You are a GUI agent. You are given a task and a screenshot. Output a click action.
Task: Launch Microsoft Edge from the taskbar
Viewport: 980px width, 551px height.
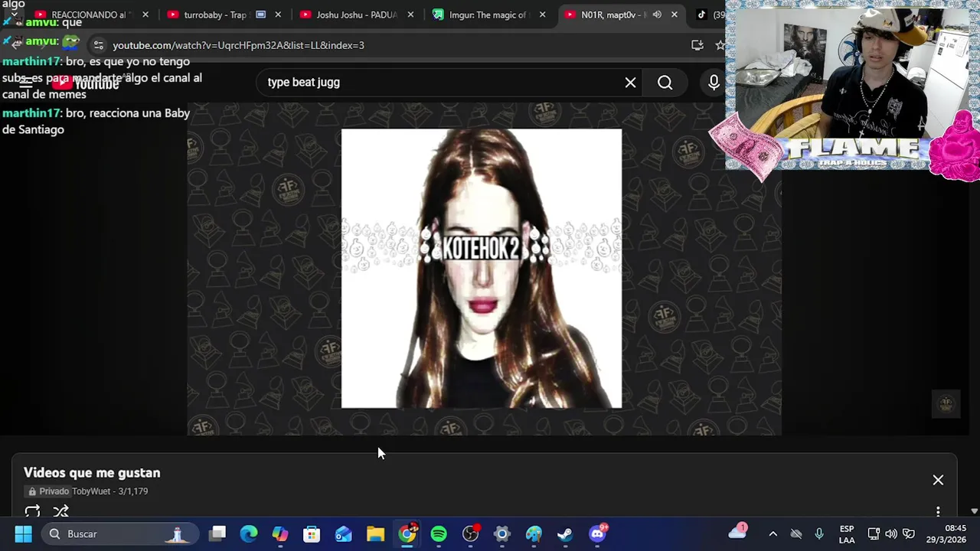point(249,533)
